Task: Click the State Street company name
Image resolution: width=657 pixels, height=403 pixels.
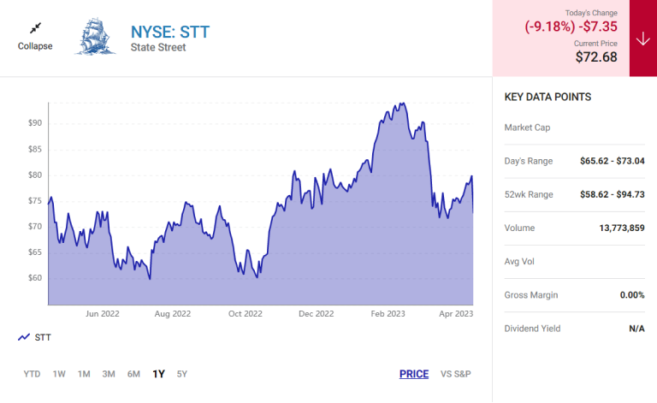Action: point(160,47)
